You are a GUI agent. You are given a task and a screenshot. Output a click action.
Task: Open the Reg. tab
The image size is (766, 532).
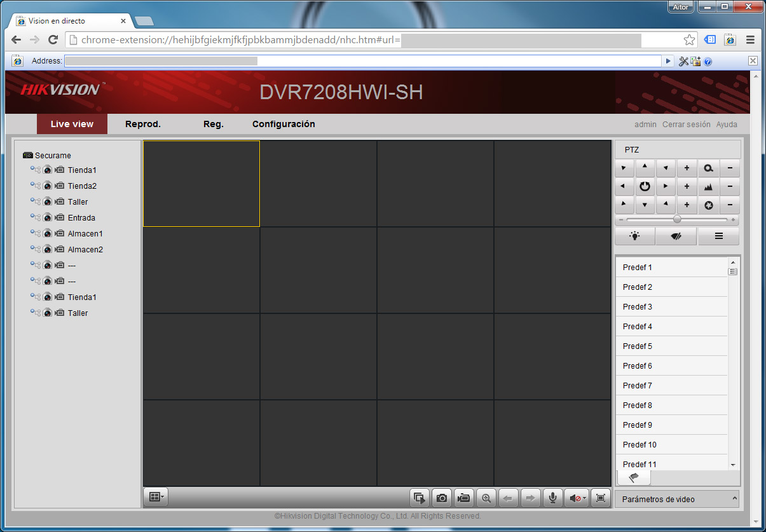pos(214,124)
